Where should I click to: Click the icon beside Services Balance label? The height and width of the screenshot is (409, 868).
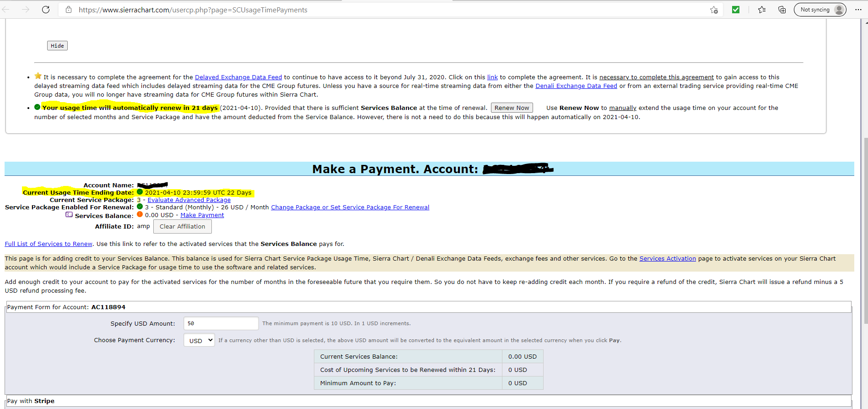click(x=69, y=214)
